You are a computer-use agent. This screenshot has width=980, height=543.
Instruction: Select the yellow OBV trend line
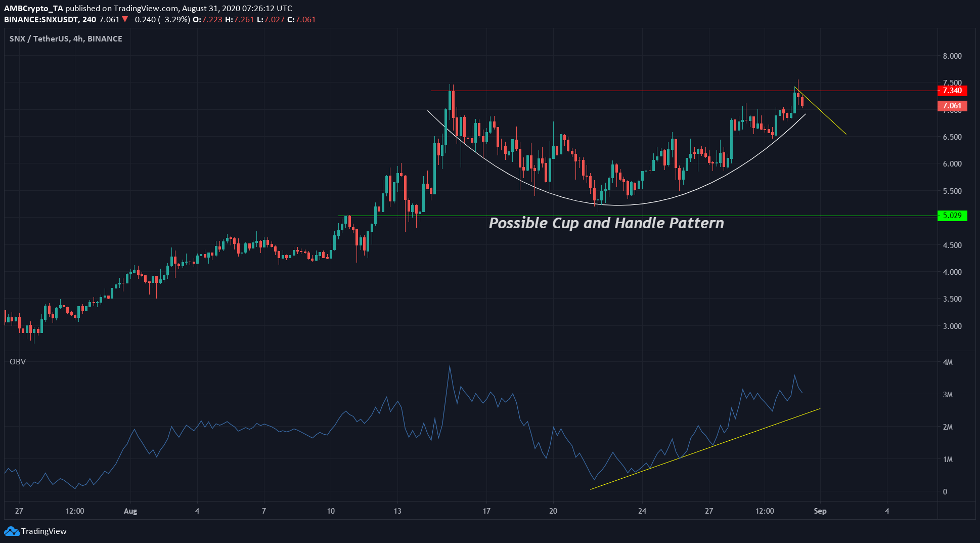coord(708,447)
